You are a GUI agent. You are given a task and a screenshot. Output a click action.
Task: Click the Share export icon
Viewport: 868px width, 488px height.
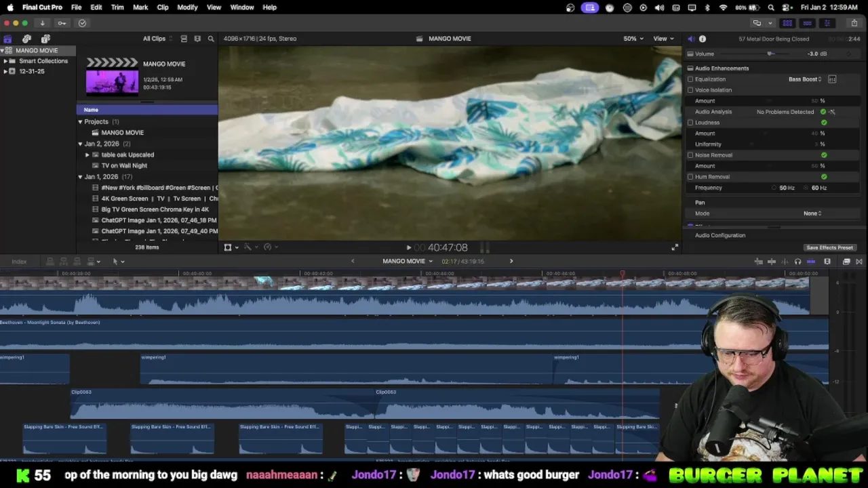pos(854,23)
